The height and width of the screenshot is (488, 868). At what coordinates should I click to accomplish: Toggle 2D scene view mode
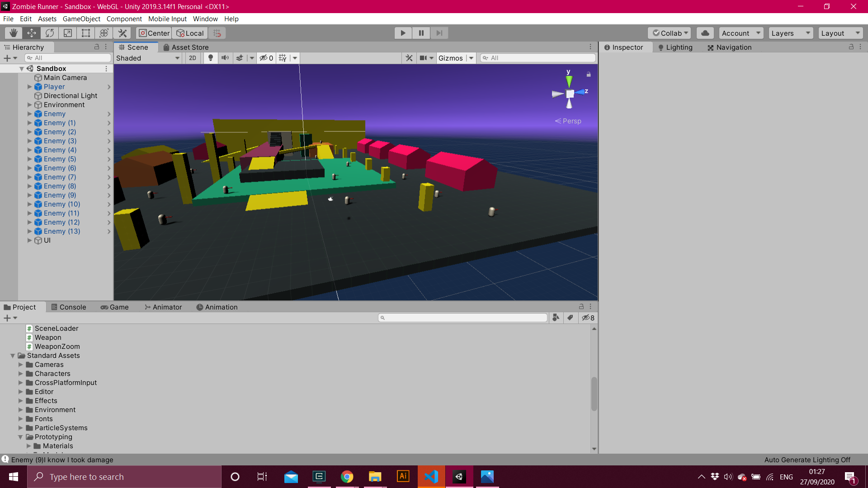coord(193,58)
